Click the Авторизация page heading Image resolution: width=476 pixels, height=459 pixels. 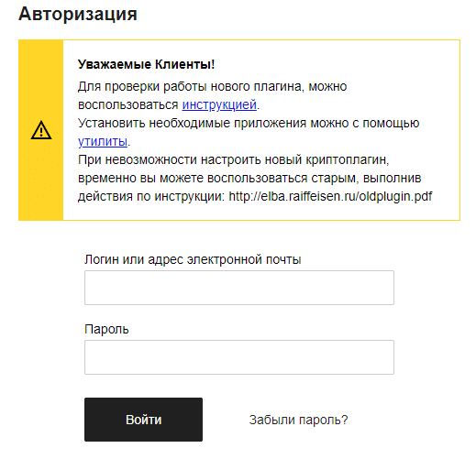click(78, 14)
